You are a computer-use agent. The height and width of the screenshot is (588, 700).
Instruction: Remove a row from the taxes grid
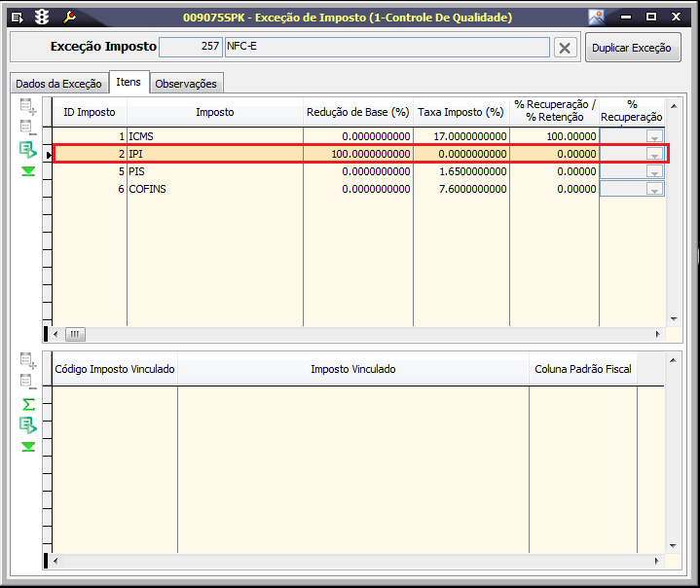[28, 128]
